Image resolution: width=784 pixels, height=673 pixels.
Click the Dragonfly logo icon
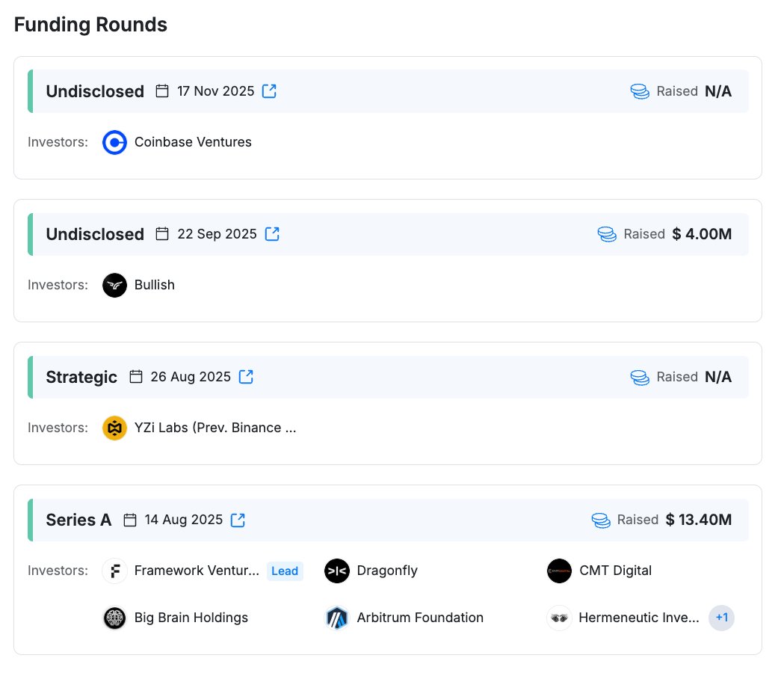[337, 571]
